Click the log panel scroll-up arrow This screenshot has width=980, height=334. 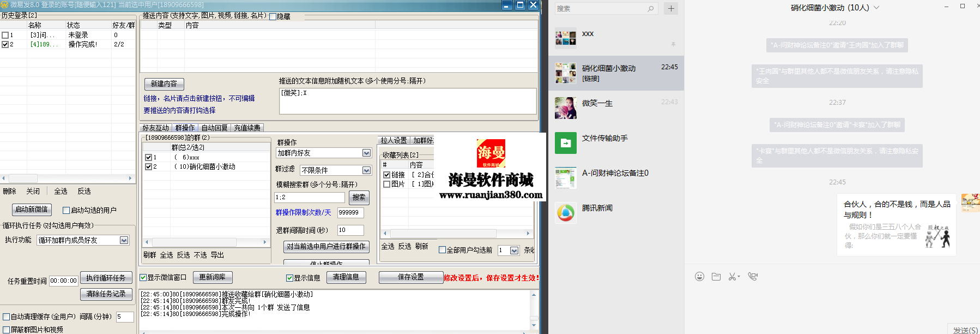(534, 295)
